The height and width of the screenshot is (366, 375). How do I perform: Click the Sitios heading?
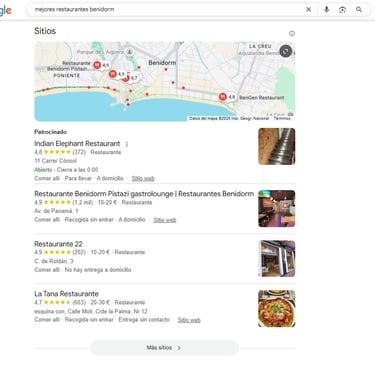tap(45, 31)
